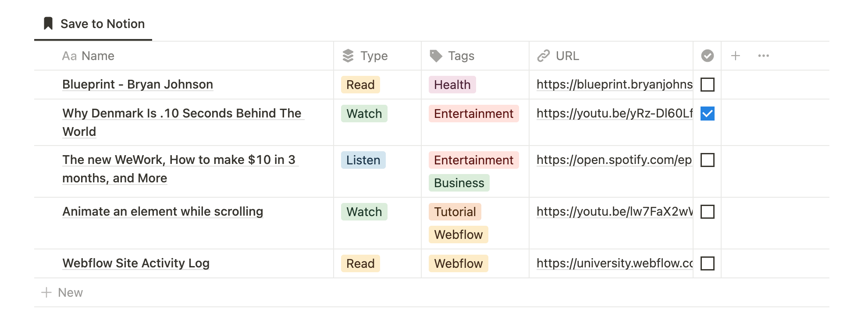This screenshot has width=868, height=327.
Task: Click the Aa icon in Name header
Action: pyautogui.click(x=69, y=56)
